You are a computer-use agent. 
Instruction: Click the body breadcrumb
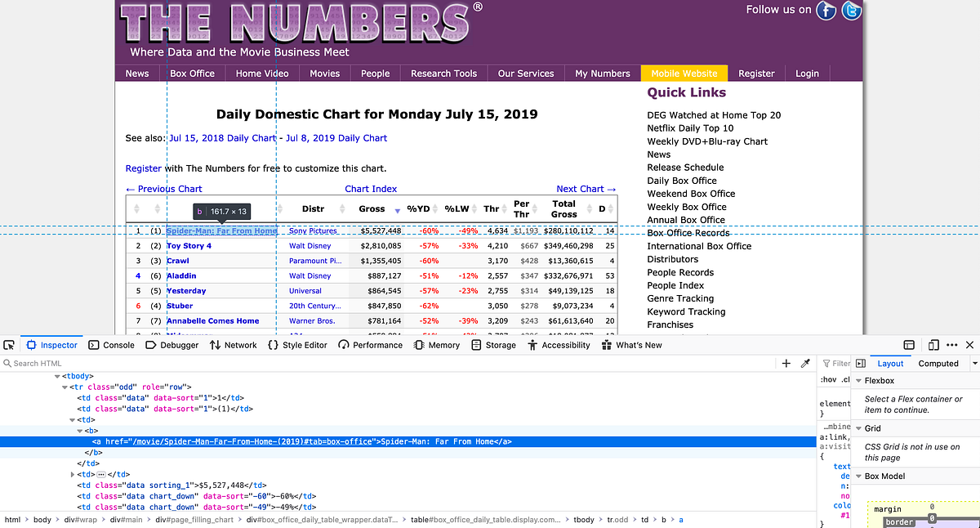(x=42, y=520)
